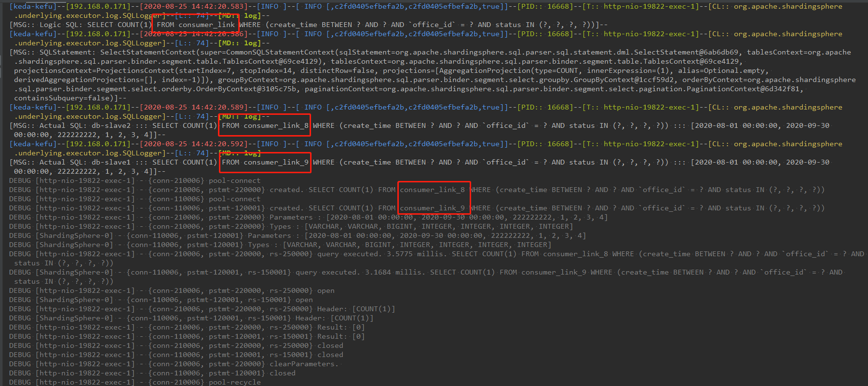Click 'created.' on the pstmt-220000 line
This screenshot has width=868, height=386.
pos(287,190)
